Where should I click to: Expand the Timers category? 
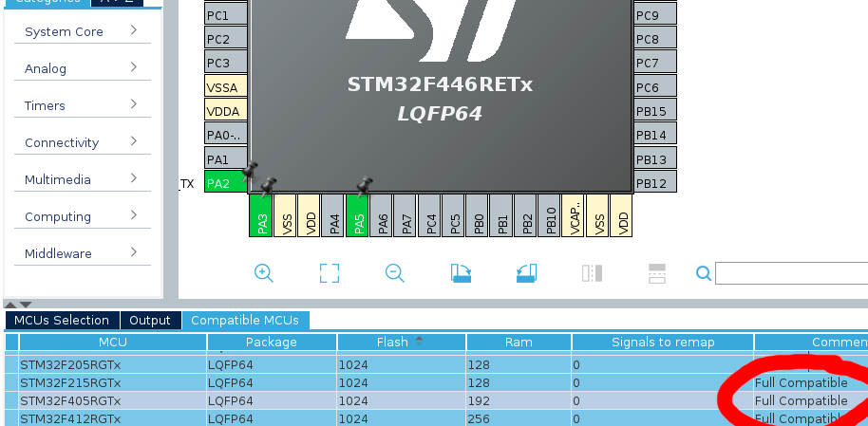[x=83, y=105]
